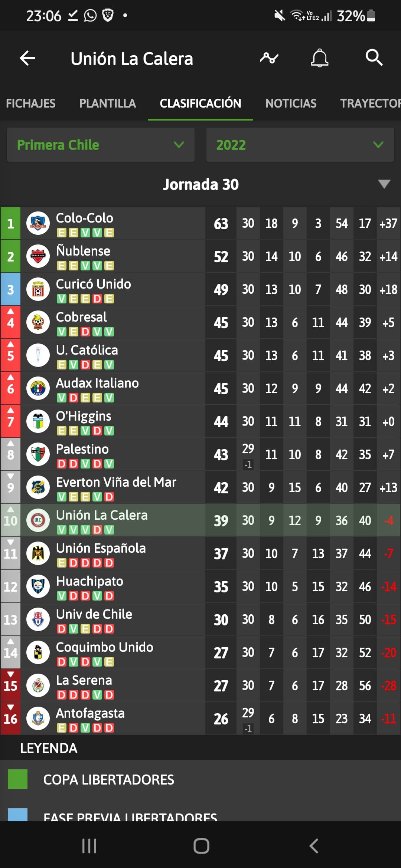The image size is (401, 868).
Task: Tap the Colo-Colo team crest
Action: point(38,223)
